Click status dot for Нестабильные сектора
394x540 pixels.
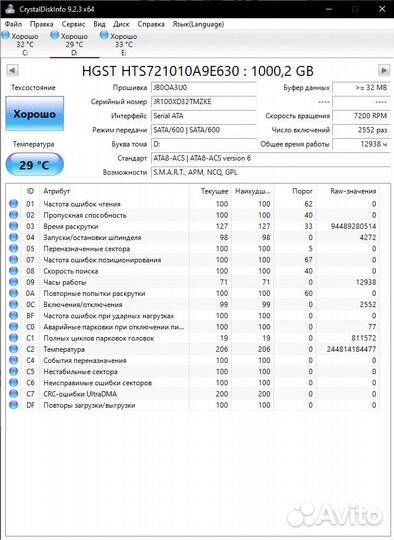[13, 372]
